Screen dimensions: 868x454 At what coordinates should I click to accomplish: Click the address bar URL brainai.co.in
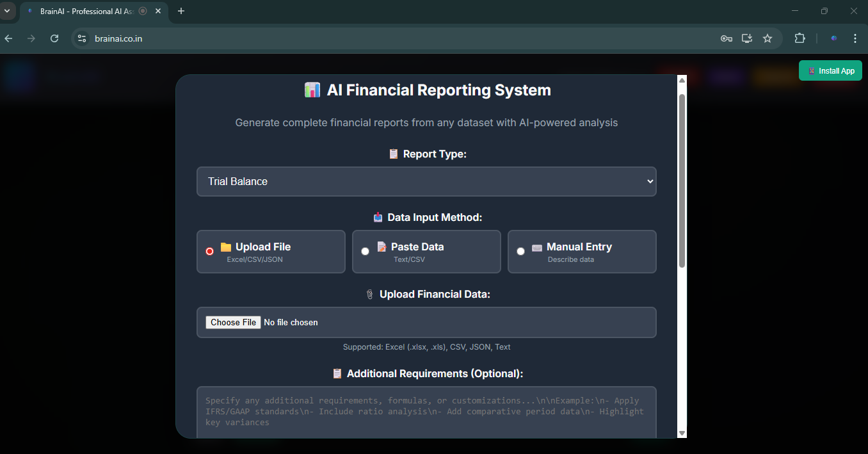tap(118, 38)
